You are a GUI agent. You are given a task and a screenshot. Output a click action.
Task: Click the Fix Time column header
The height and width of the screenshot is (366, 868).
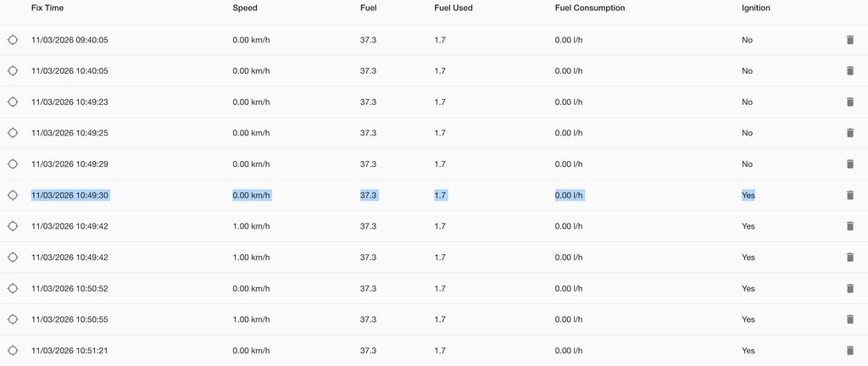pos(47,8)
